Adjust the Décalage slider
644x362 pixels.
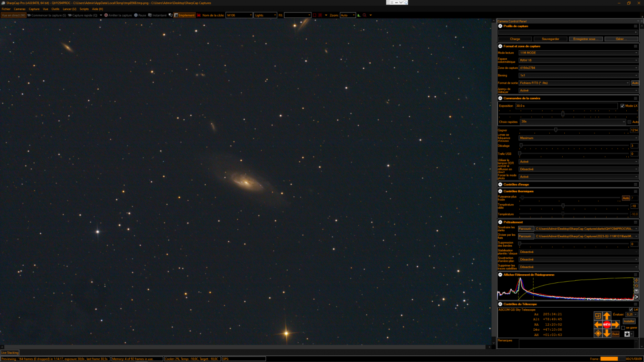[521, 146]
